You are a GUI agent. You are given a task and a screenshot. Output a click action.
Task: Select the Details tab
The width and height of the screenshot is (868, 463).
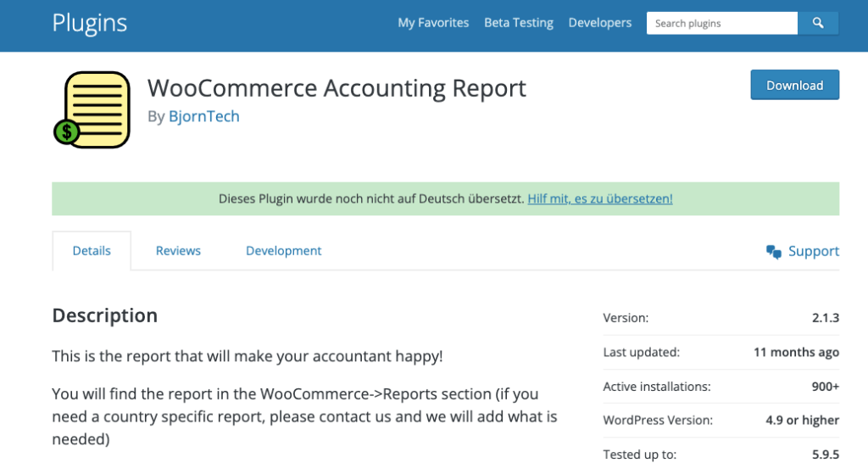click(92, 251)
